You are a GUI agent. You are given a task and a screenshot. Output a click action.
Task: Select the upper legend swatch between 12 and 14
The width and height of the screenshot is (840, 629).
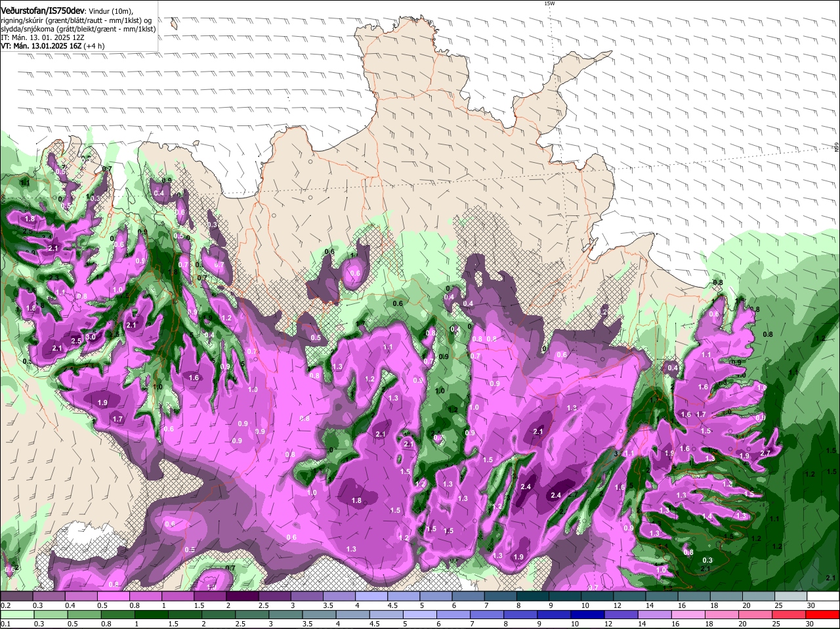pos(629,597)
